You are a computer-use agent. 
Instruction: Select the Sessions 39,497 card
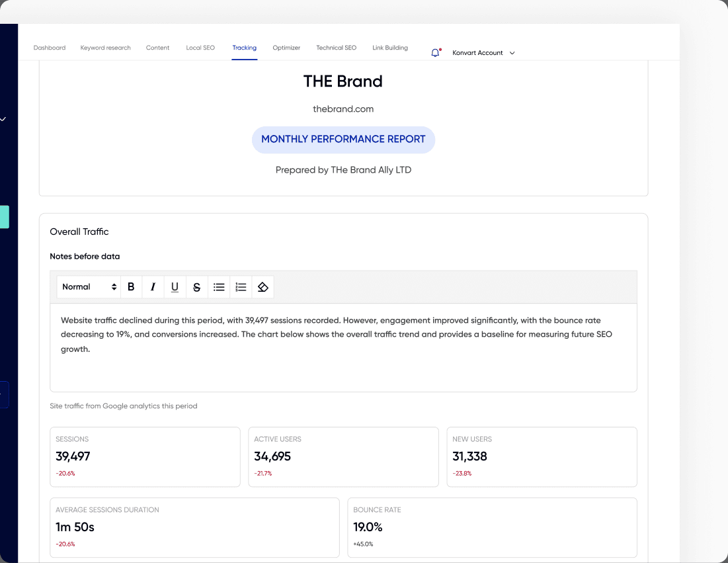click(145, 456)
